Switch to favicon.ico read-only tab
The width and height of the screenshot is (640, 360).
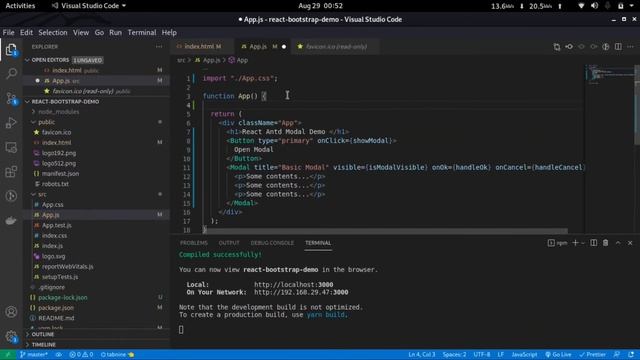(x=336, y=47)
